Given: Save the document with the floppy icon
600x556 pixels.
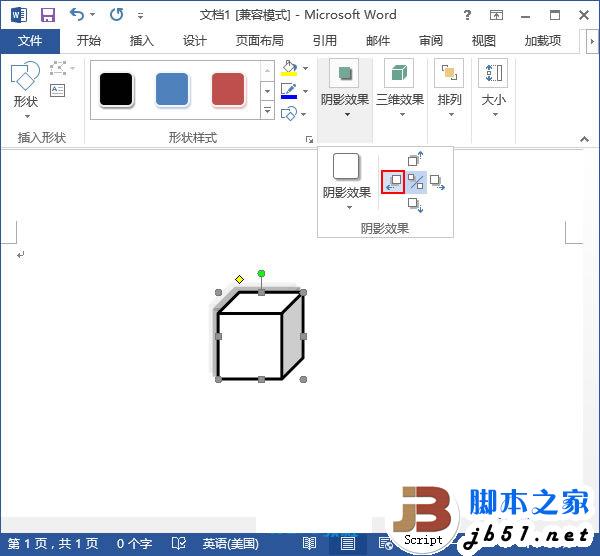Looking at the screenshot, I should point(48,15).
